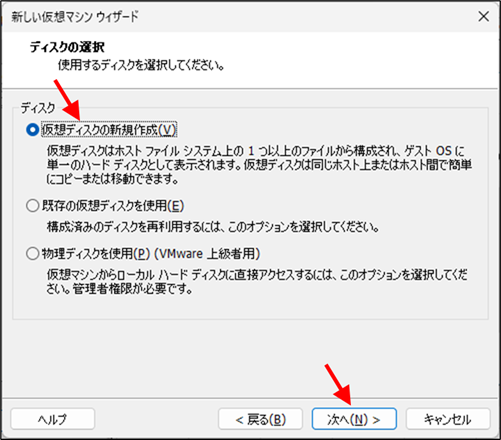501x440 pixels.
Task: Click the red arrow pointing at 新規作成 option
Action: pyautogui.click(x=67, y=100)
